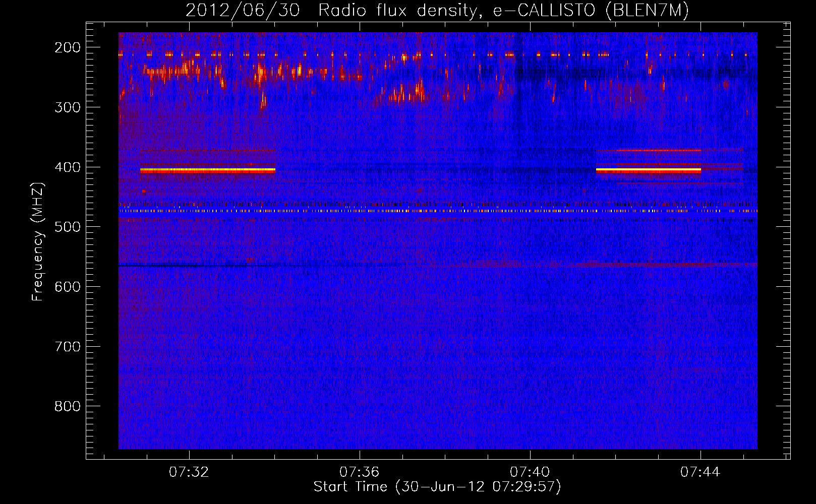Click the 400 frequency tick label
Viewport: 816px width, 504px height.
(x=68, y=167)
